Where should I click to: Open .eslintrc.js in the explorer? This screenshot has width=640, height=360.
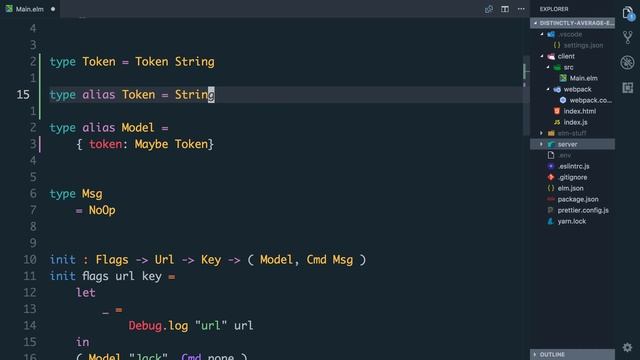(x=573, y=167)
